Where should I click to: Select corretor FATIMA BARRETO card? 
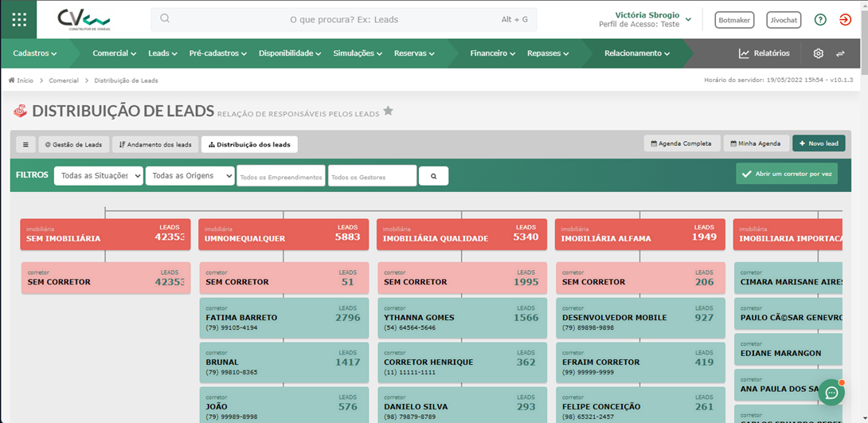click(284, 319)
